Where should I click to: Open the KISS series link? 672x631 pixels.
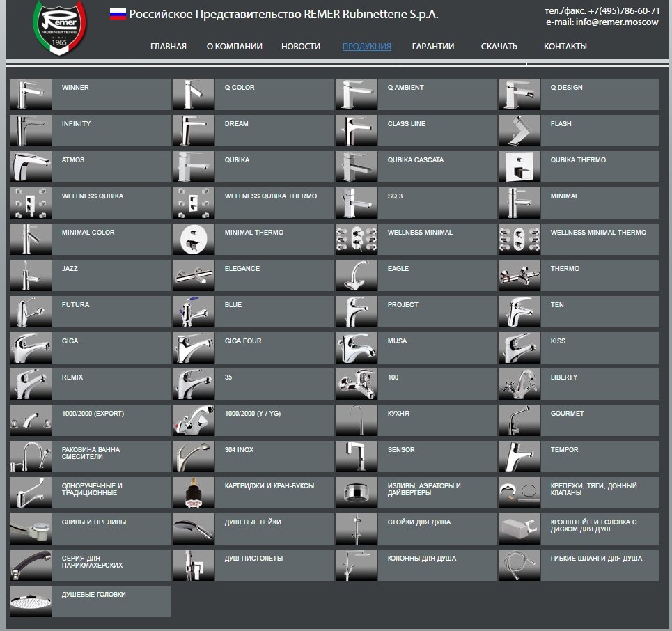click(x=558, y=341)
